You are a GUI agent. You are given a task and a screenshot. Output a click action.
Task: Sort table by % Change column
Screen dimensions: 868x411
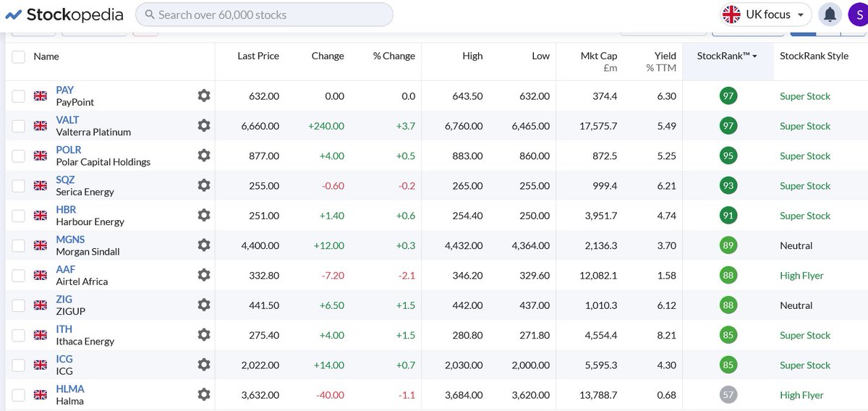394,56
